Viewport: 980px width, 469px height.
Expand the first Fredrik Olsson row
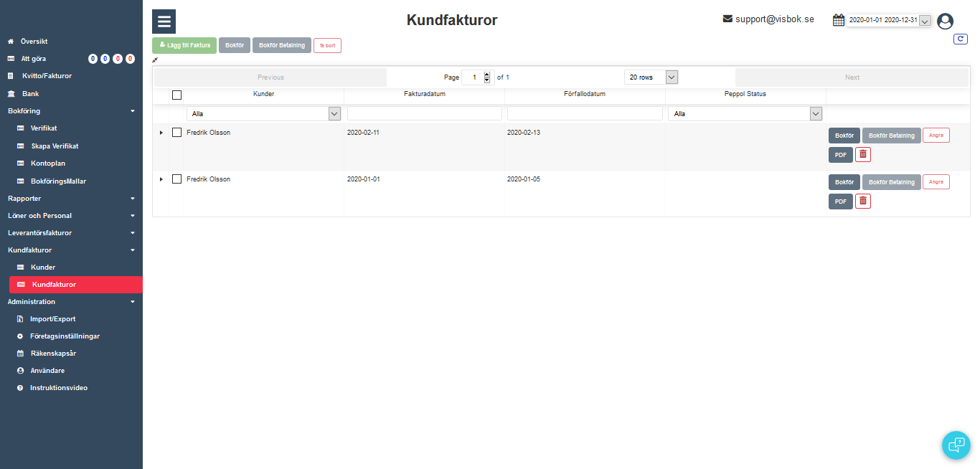(x=161, y=133)
